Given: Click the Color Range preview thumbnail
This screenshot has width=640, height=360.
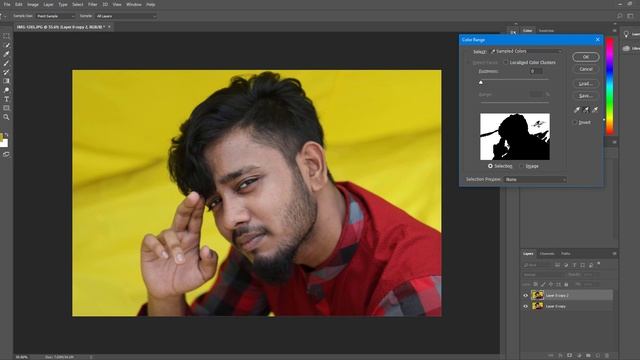Looking at the screenshot, I should click(x=515, y=136).
